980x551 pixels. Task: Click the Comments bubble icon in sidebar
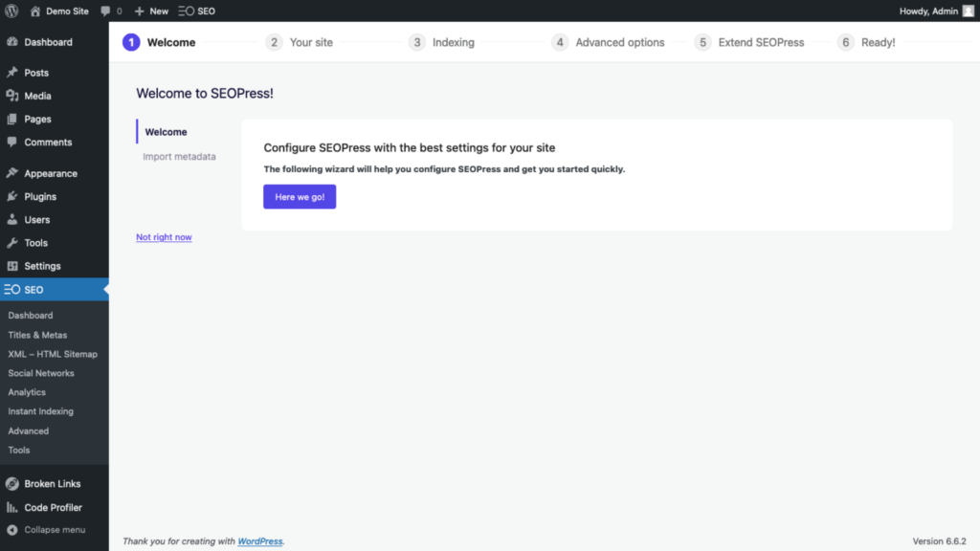pos(11,142)
